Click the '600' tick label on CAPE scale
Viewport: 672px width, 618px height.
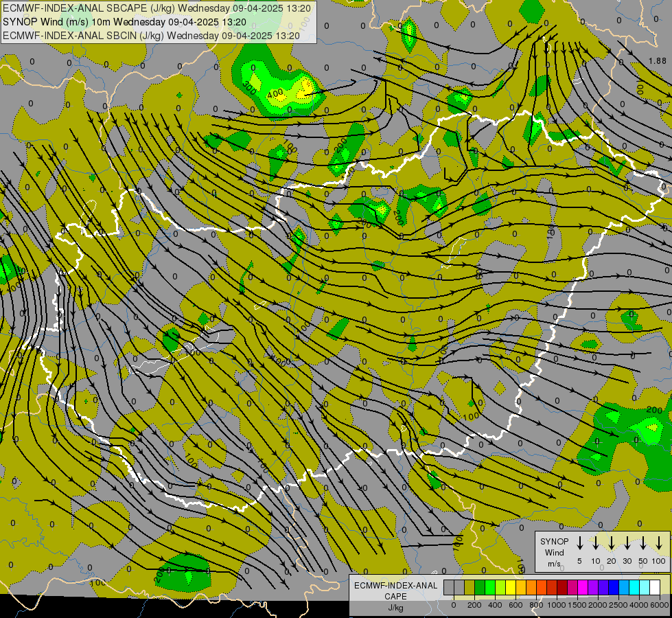click(515, 605)
